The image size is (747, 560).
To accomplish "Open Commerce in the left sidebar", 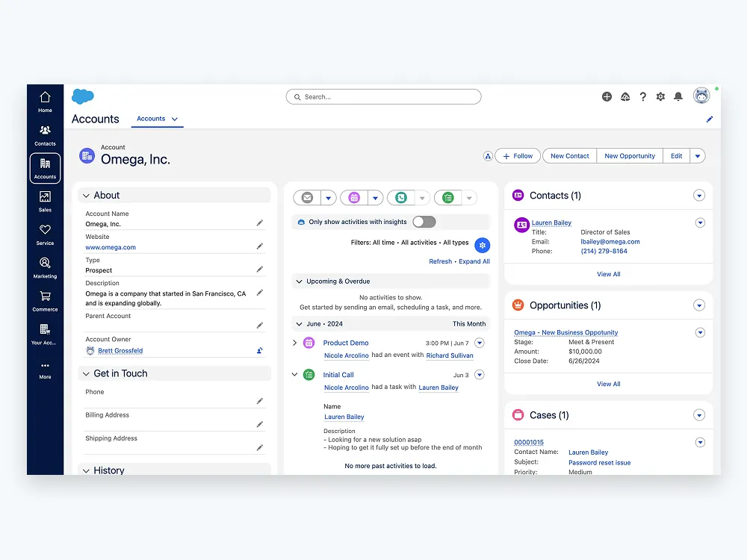I will tap(45, 301).
